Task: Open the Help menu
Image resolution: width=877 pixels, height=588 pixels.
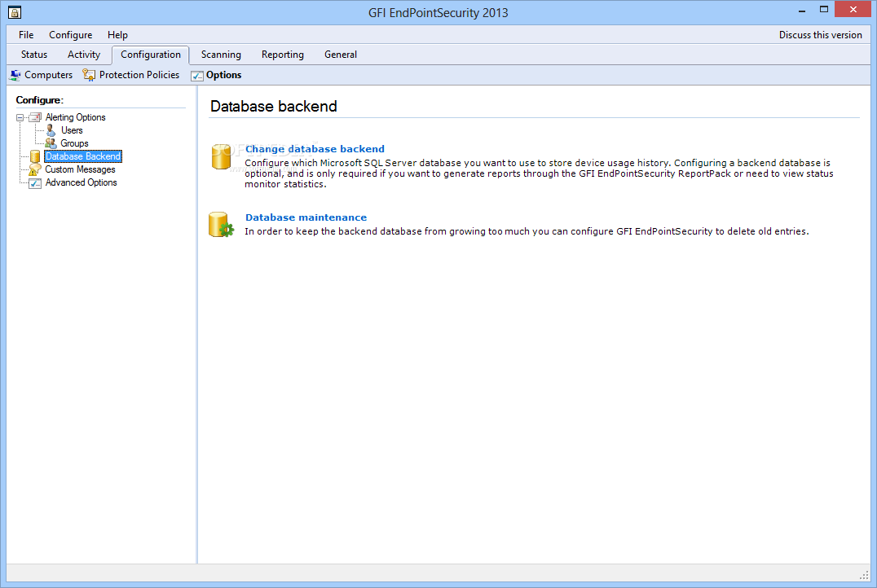Action: 117,35
